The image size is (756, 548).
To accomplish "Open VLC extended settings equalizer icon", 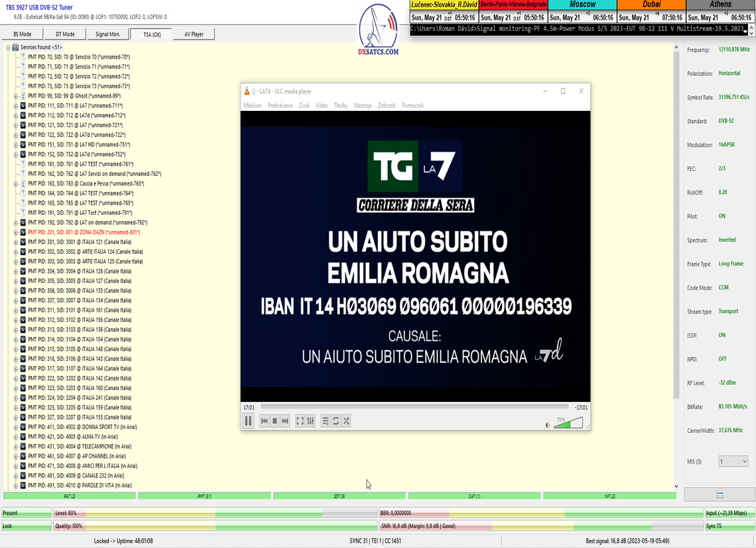I will (x=311, y=421).
